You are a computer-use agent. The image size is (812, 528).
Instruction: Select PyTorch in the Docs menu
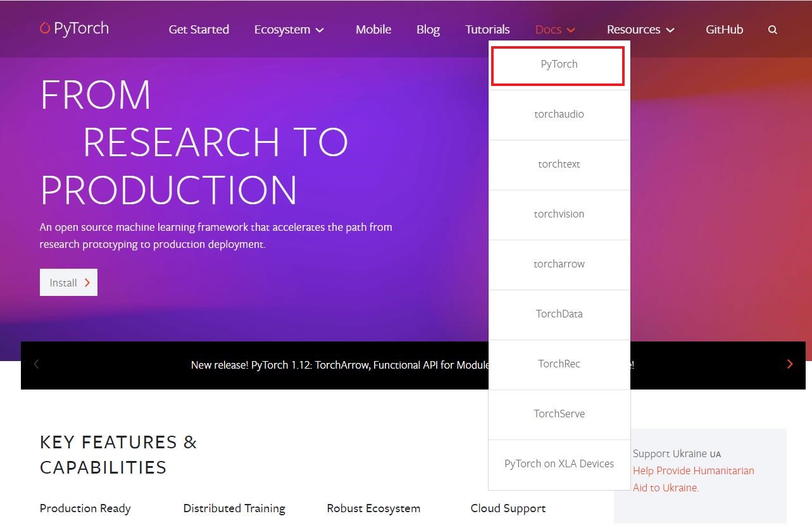[559, 64]
